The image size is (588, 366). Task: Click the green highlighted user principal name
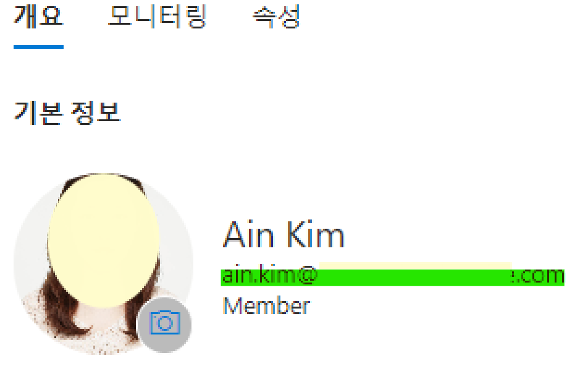[393, 276]
